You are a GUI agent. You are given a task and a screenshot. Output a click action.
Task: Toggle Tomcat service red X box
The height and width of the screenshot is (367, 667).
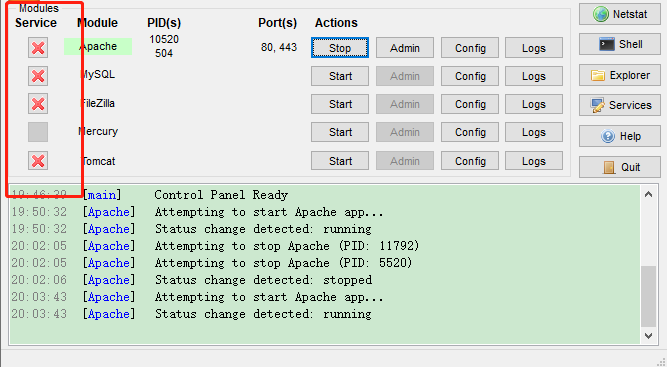[38, 161]
